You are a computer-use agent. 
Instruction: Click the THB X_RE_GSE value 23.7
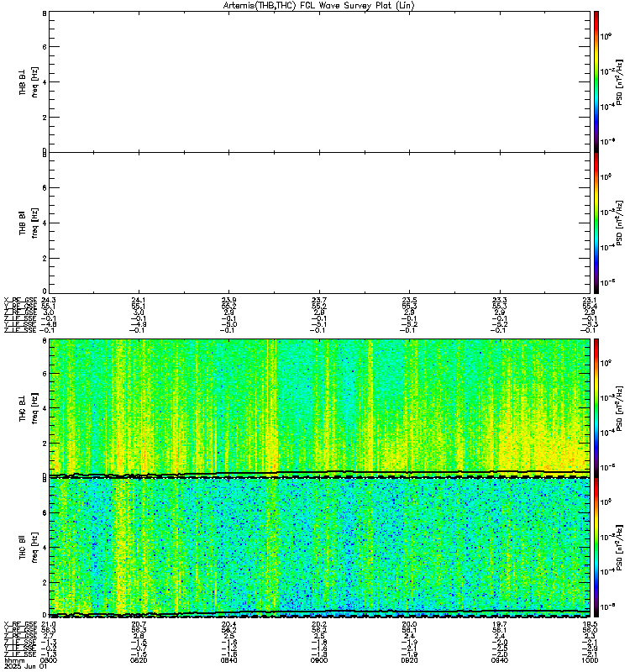(319, 300)
